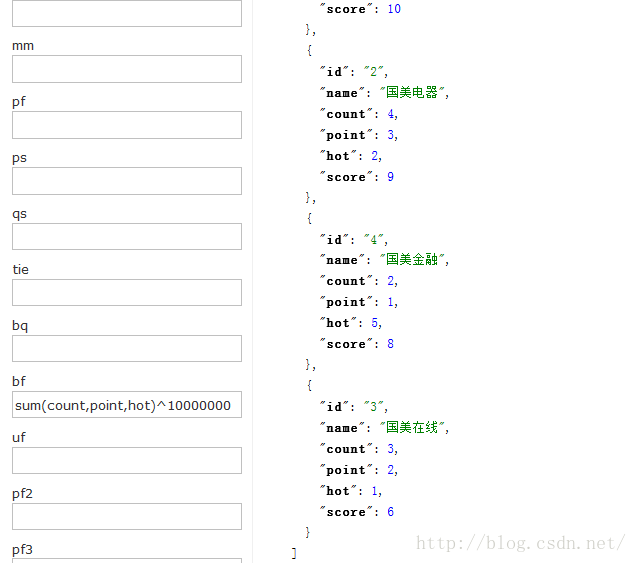Click the hot value 1 of 国美在线
Screen dimensions: 637x563
(x=375, y=491)
